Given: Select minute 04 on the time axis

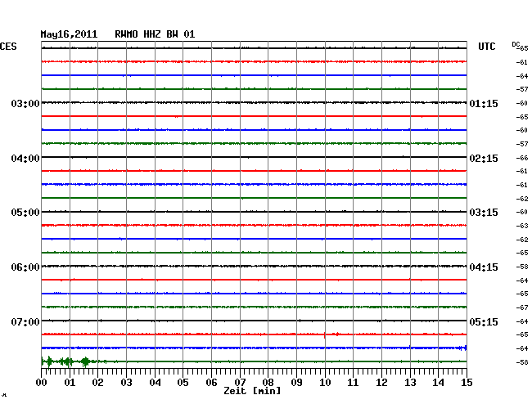Looking at the screenshot, I should click(x=155, y=382).
